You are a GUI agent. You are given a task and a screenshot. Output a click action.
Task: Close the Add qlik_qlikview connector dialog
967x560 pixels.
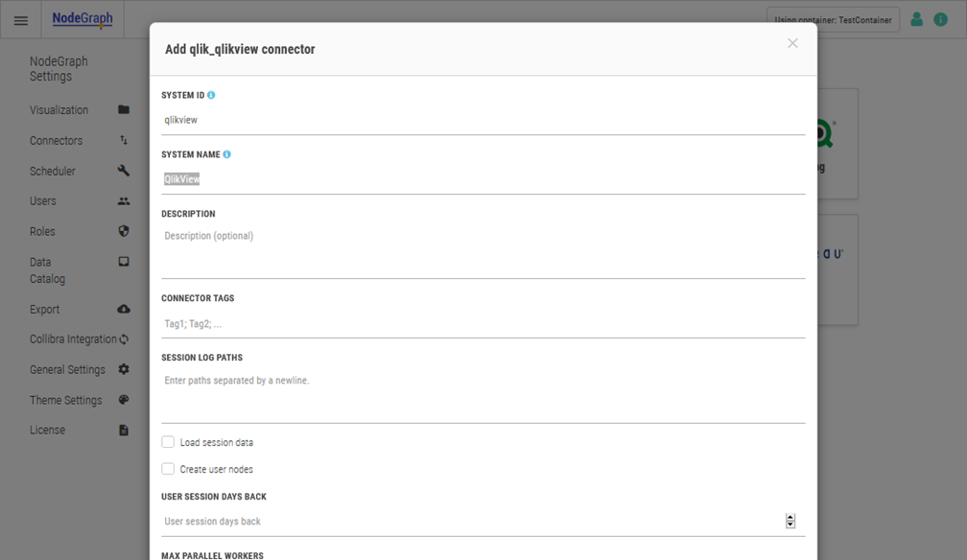pyautogui.click(x=792, y=43)
